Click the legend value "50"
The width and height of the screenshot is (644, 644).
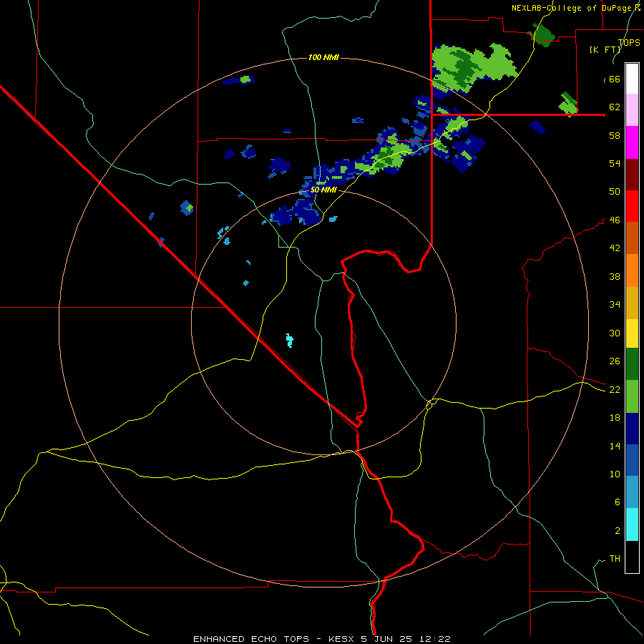[615, 192]
